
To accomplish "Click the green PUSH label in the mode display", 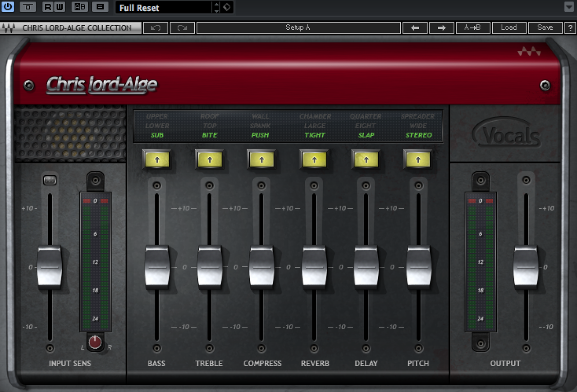I will point(260,135).
